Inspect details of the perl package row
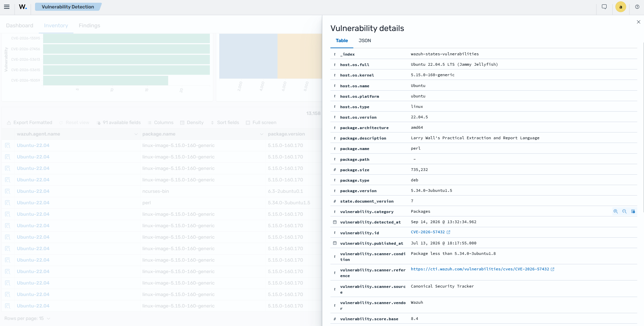The width and height of the screenshot is (644, 326). point(7,203)
